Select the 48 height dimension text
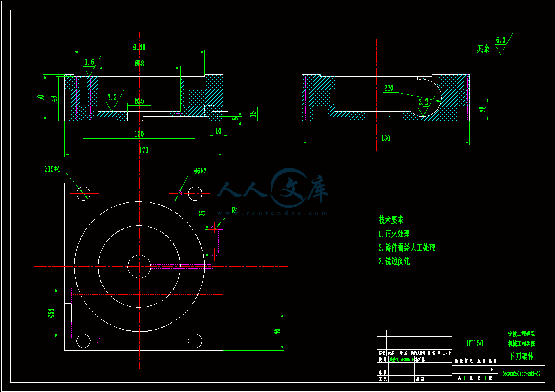 [x=54, y=98]
